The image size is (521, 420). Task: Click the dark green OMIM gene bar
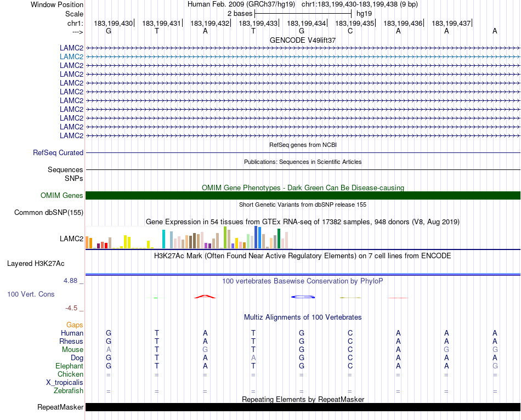(x=303, y=196)
